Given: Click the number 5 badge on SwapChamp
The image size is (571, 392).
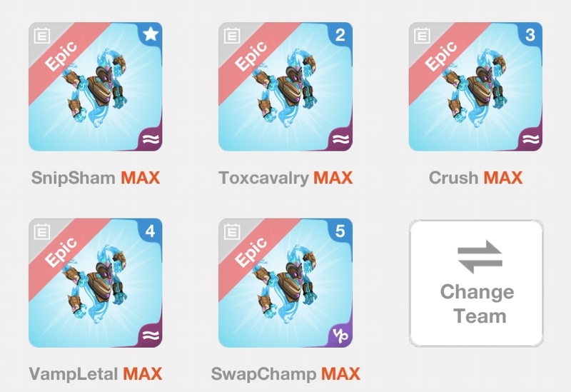Looking at the screenshot, I should click(x=340, y=231).
